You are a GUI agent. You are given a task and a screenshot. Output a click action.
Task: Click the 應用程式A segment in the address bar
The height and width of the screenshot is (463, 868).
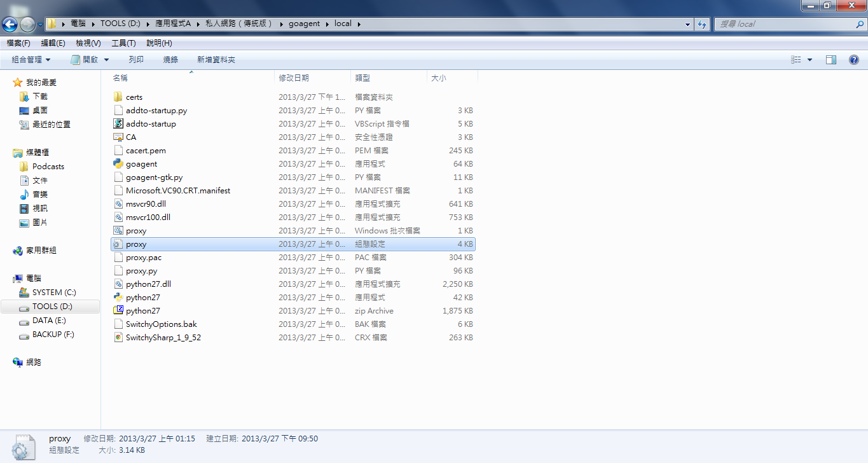pyautogui.click(x=173, y=24)
